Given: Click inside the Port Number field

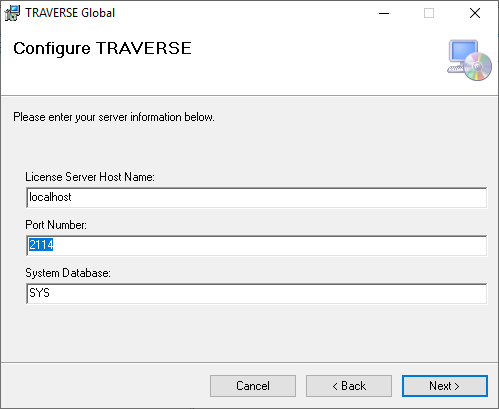Looking at the screenshot, I should click(257, 246).
